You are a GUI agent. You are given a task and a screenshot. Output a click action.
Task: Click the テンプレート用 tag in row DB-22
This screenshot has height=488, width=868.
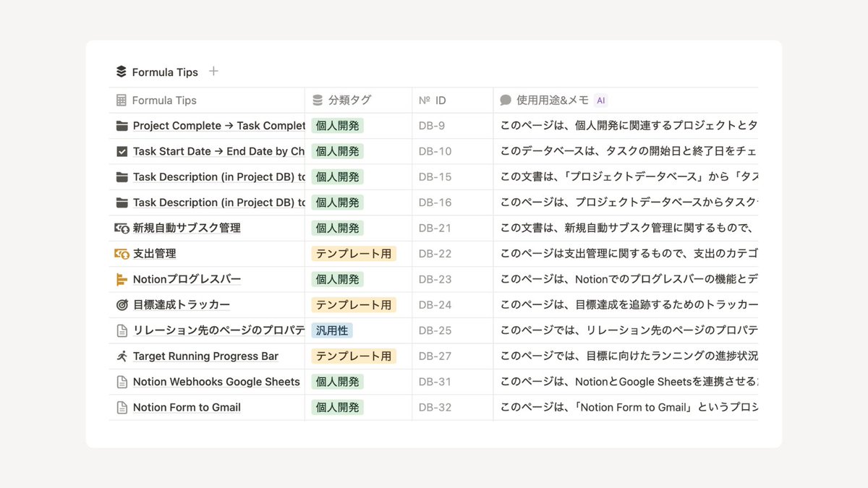pyautogui.click(x=354, y=254)
